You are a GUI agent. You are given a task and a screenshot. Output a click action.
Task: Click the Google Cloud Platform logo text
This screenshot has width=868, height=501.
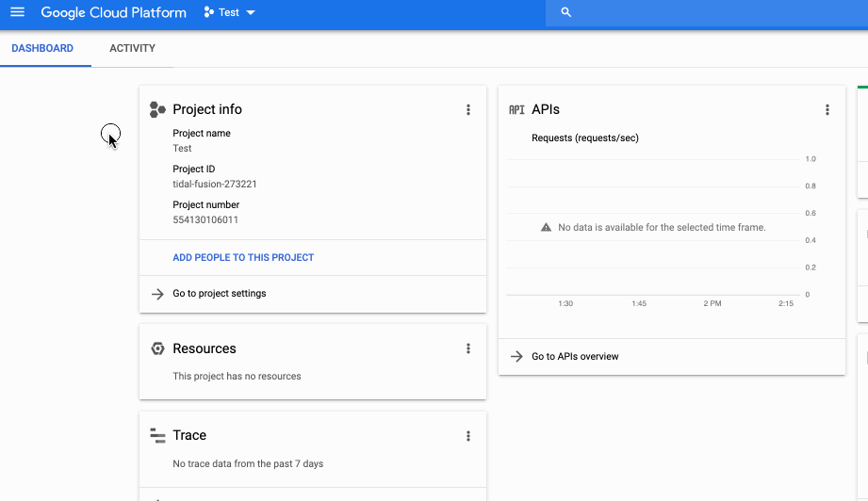point(113,12)
